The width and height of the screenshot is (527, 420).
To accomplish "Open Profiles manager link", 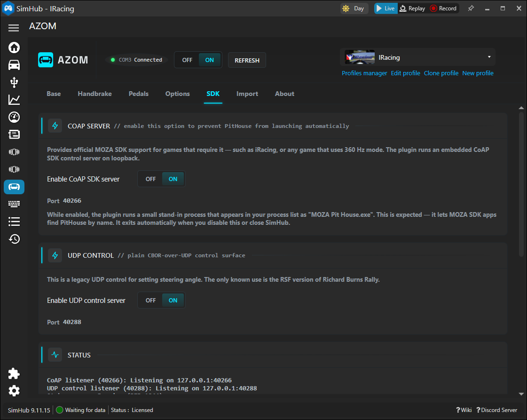I will (x=364, y=73).
